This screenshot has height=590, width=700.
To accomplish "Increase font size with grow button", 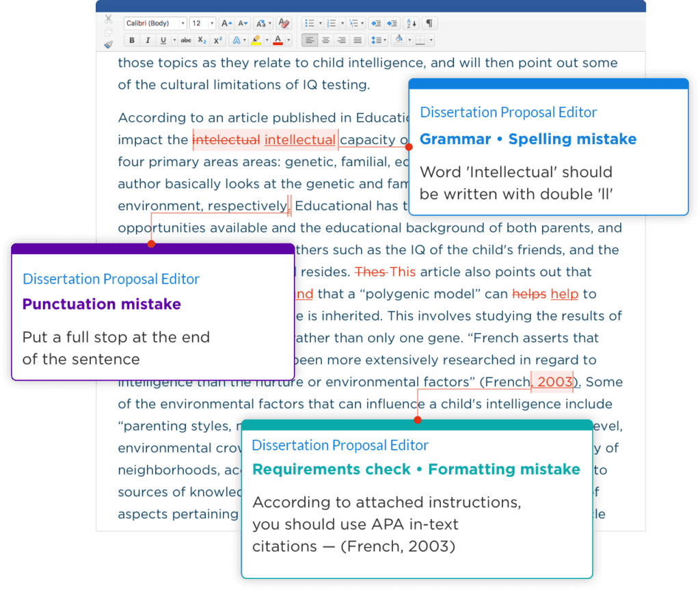I will (x=226, y=23).
